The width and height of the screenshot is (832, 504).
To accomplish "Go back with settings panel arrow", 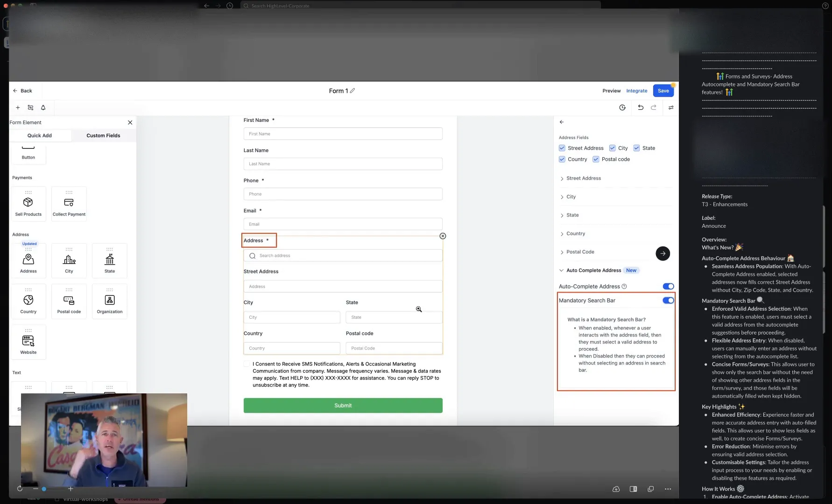I will pyautogui.click(x=562, y=122).
